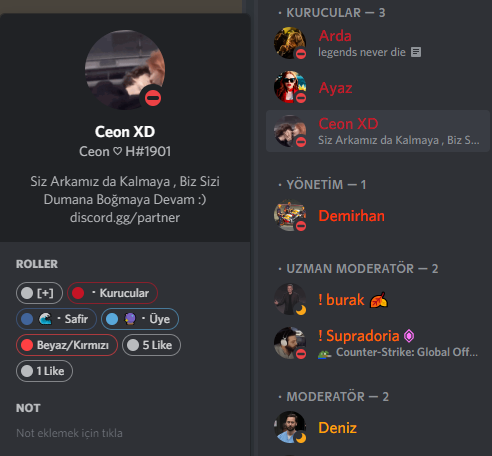Click the UZMAN MODERATÖR — 2 header

[359, 268]
